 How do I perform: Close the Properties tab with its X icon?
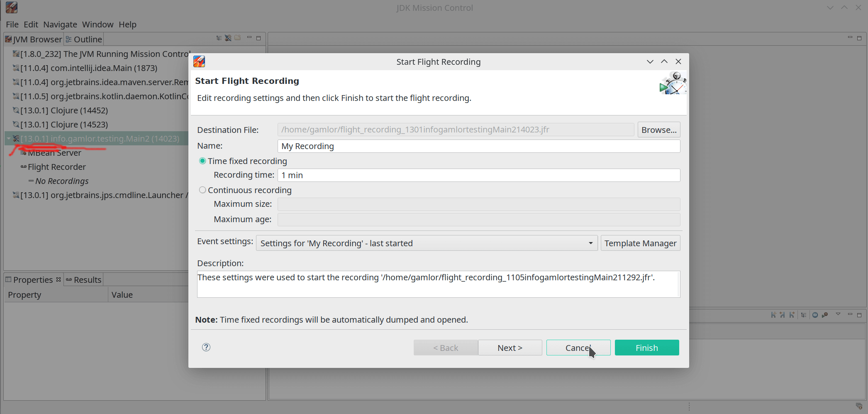59,279
